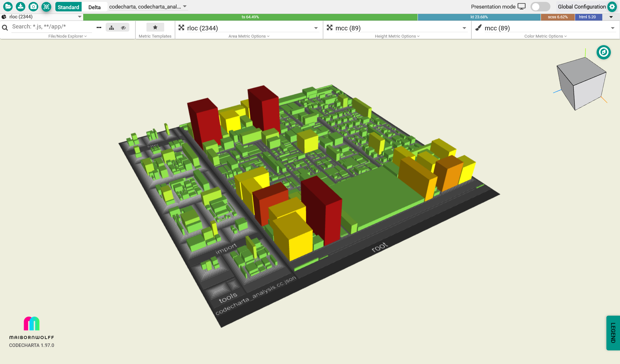Click the tree hierarchy flatten icon
The height and width of the screenshot is (364, 620).
[112, 28]
